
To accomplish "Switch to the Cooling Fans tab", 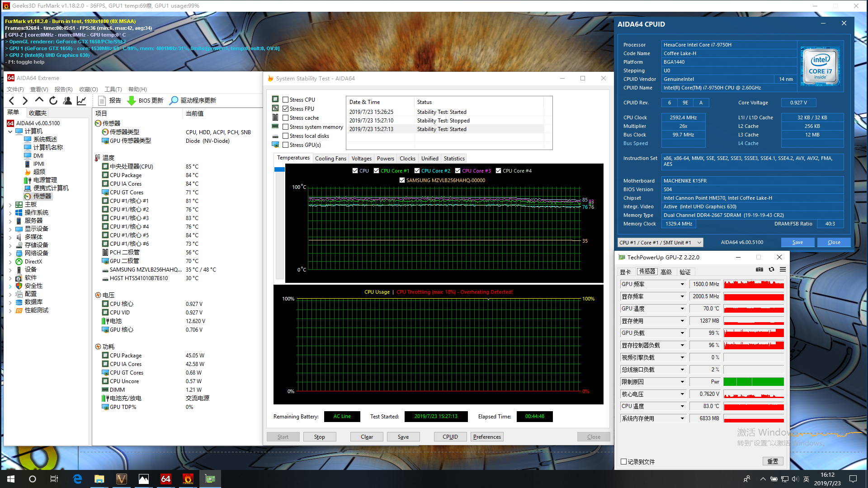I will [x=330, y=159].
